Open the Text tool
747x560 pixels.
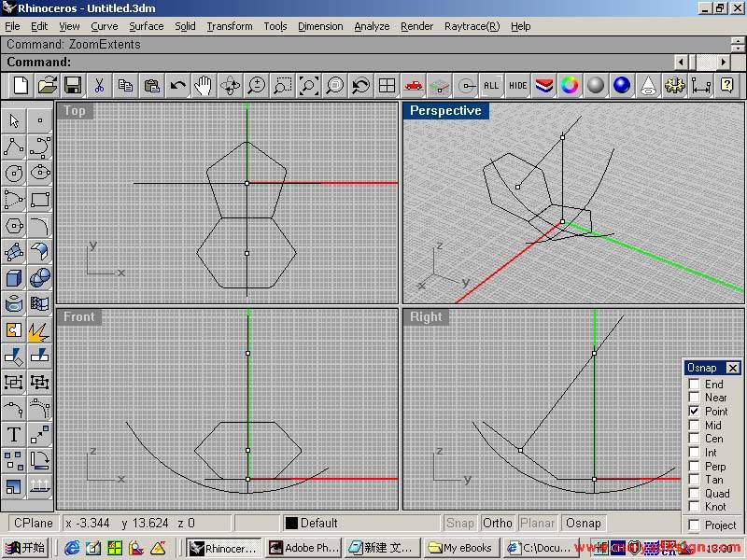point(14,434)
